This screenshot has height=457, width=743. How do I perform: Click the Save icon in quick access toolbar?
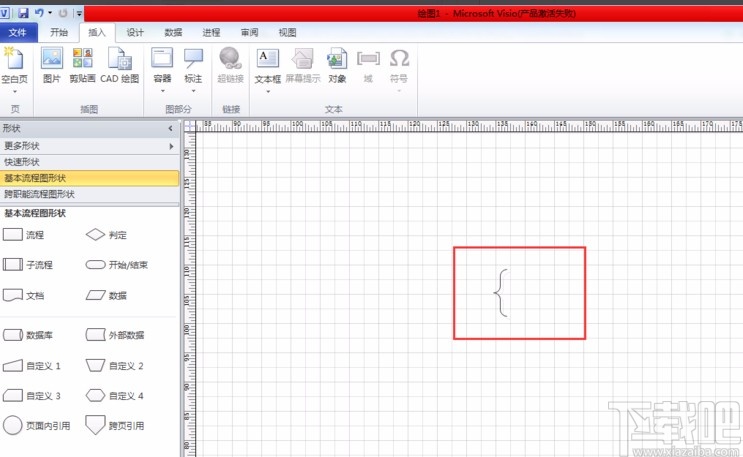(x=23, y=13)
